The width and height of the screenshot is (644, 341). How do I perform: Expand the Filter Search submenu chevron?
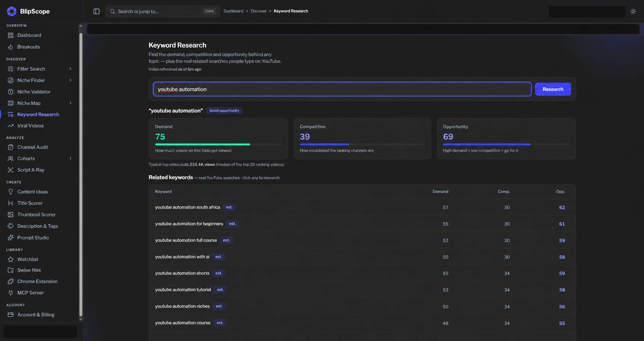point(70,69)
